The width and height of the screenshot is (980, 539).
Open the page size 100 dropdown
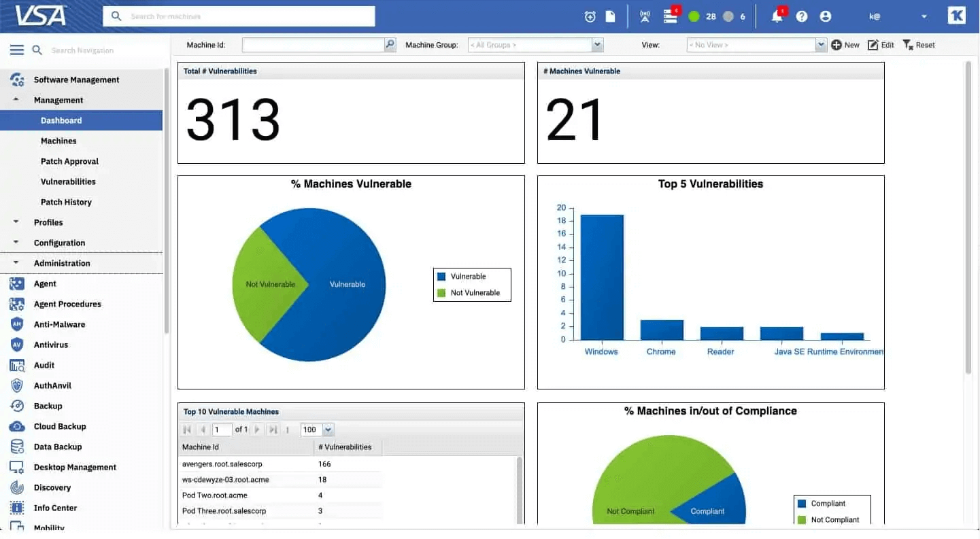click(x=328, y=430)
